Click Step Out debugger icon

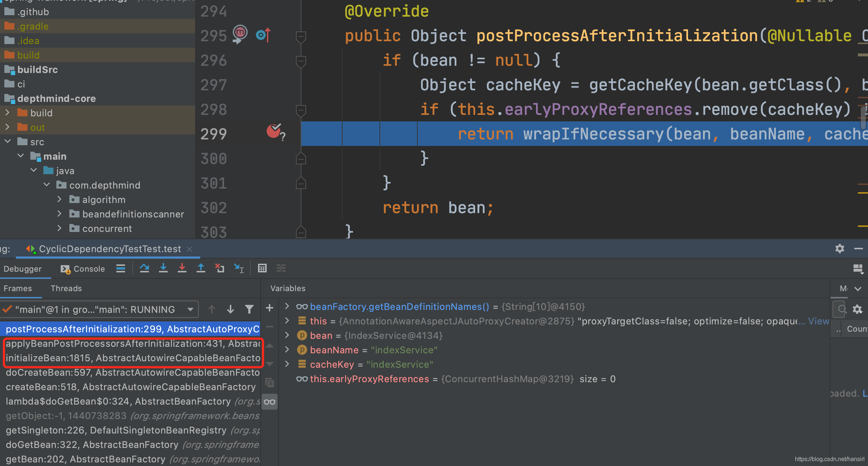click(x=201, y=268)
